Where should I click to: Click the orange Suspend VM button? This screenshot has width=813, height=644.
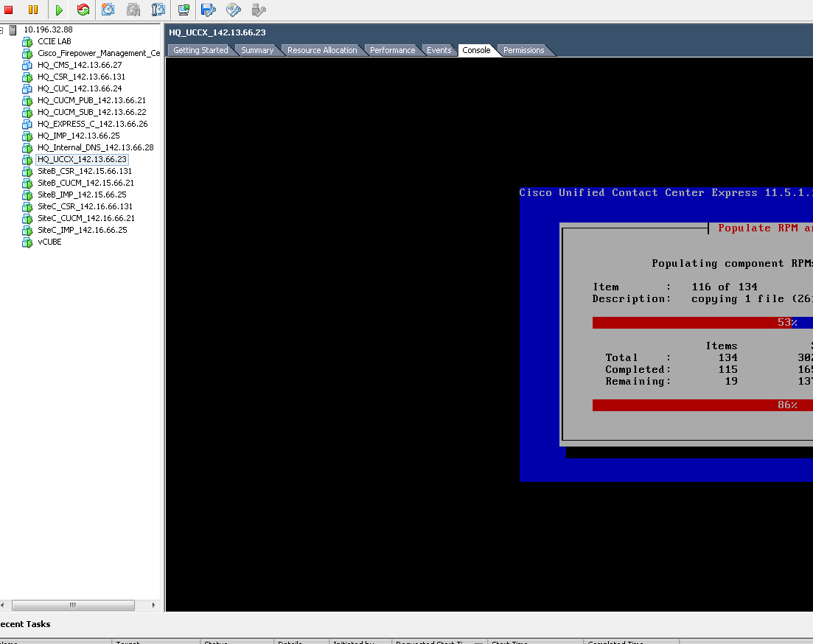[33, 10]
